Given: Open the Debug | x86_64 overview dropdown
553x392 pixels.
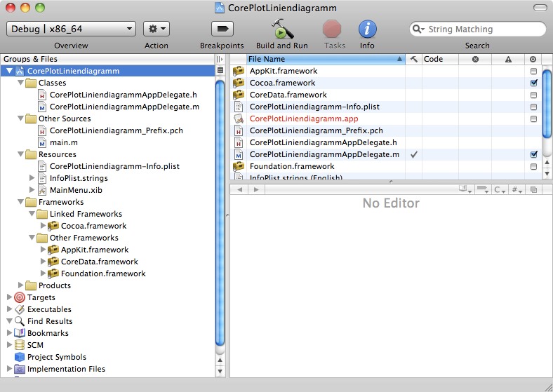Looking at the screenshot, I should [x=71, y=29].
